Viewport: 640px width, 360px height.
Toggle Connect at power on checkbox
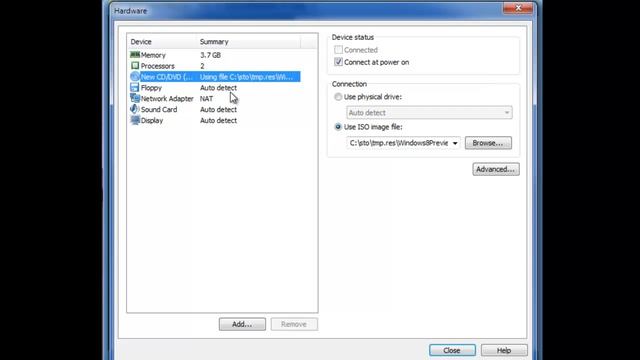pyautogui.click(x=338, y=62)
